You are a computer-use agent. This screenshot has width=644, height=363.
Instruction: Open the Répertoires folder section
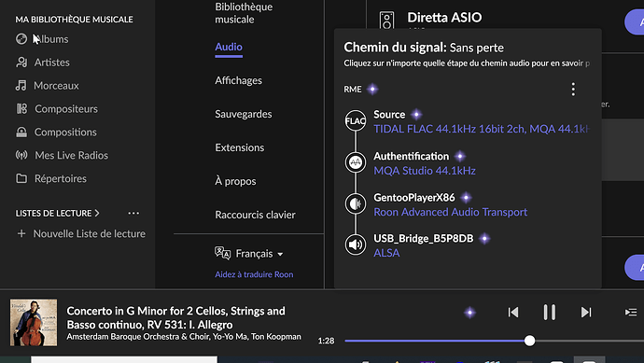(x=51, y=178)
